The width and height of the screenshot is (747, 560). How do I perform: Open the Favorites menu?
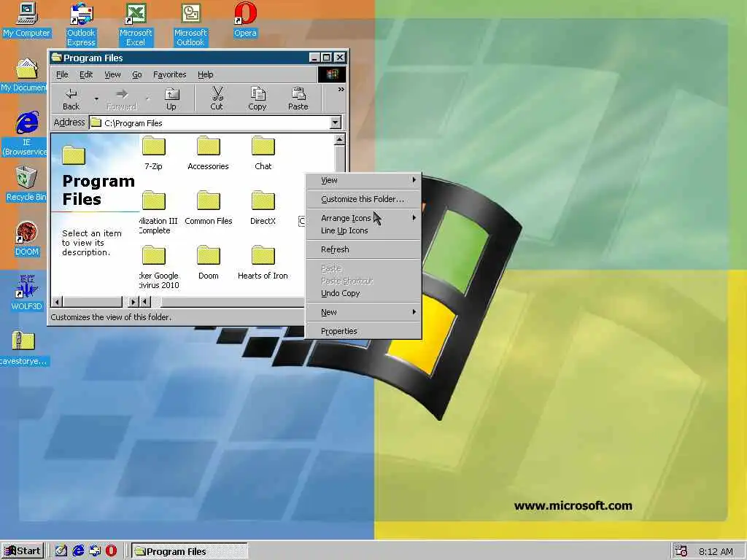[169, 75]
